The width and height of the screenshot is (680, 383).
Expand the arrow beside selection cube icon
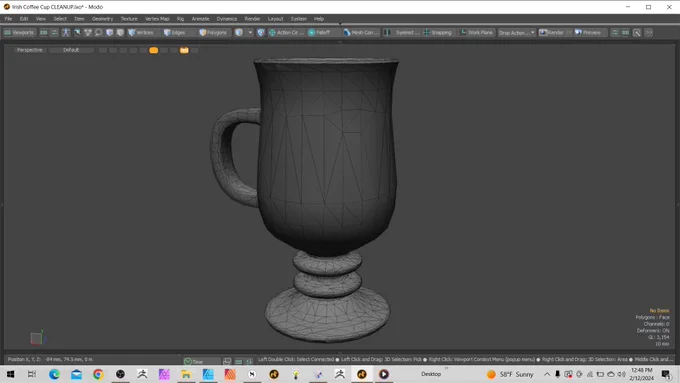(x=250, y=33)
